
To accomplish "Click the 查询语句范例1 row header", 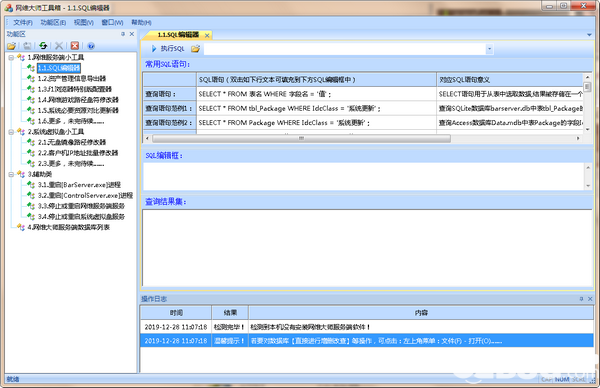I will pyautogui.click(x=170, y=109).
